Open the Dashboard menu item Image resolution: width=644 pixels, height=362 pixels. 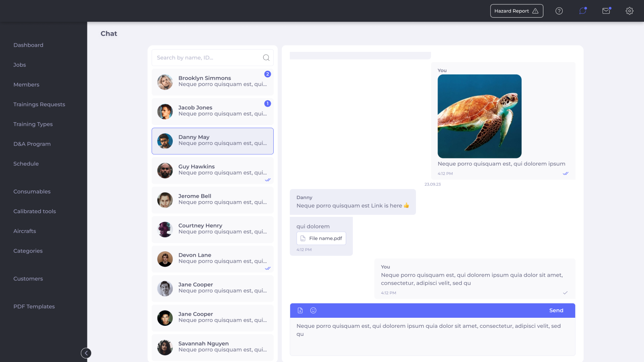tap(28, 45)
